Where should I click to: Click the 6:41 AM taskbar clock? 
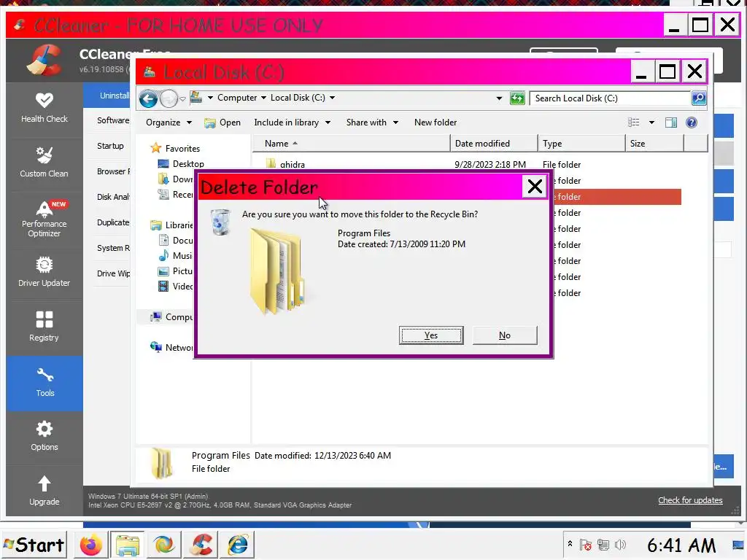coord(681,545)
